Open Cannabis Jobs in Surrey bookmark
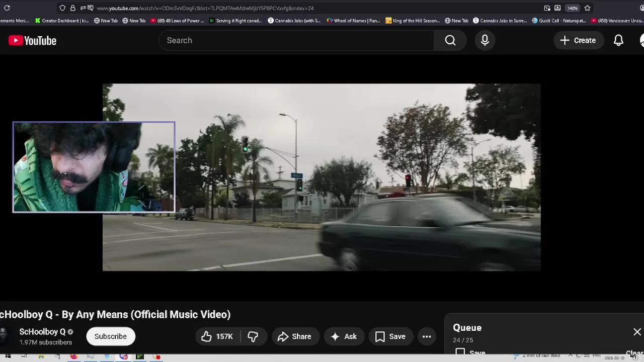 [x=500, y=21]
